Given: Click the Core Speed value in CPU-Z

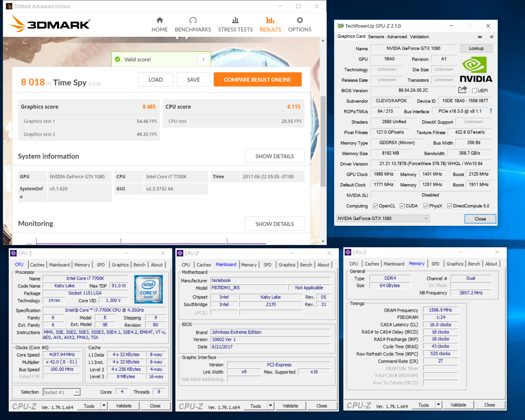Looking at the screenshot, I should pyautogui.click(x=62, y=355).
